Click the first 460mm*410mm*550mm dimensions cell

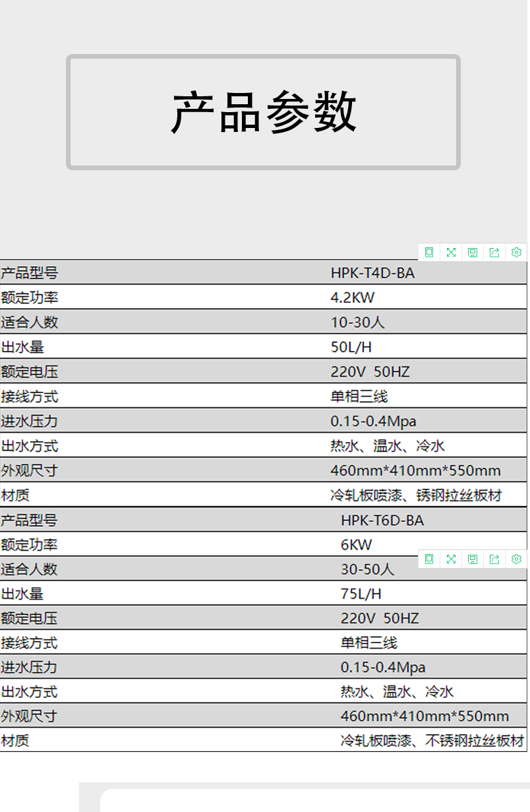click(x=415, y=471)
